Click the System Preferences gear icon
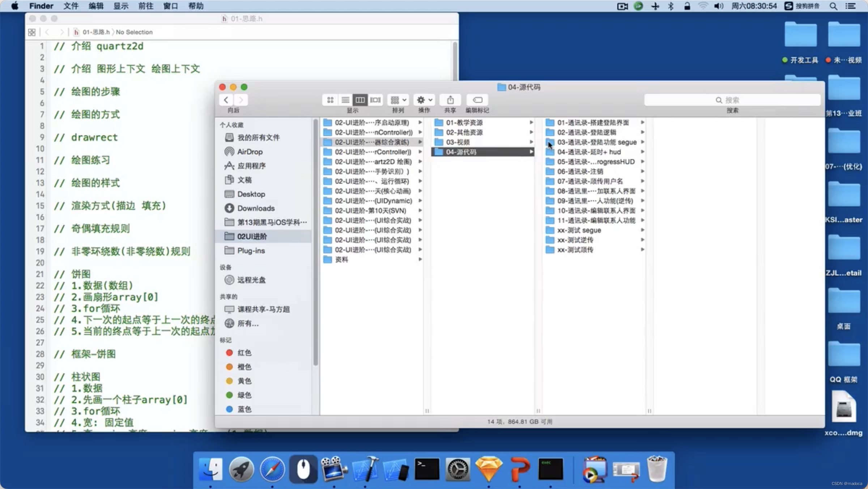The height and width of the screenshot is (489, 868). click(x=458, y=470)
